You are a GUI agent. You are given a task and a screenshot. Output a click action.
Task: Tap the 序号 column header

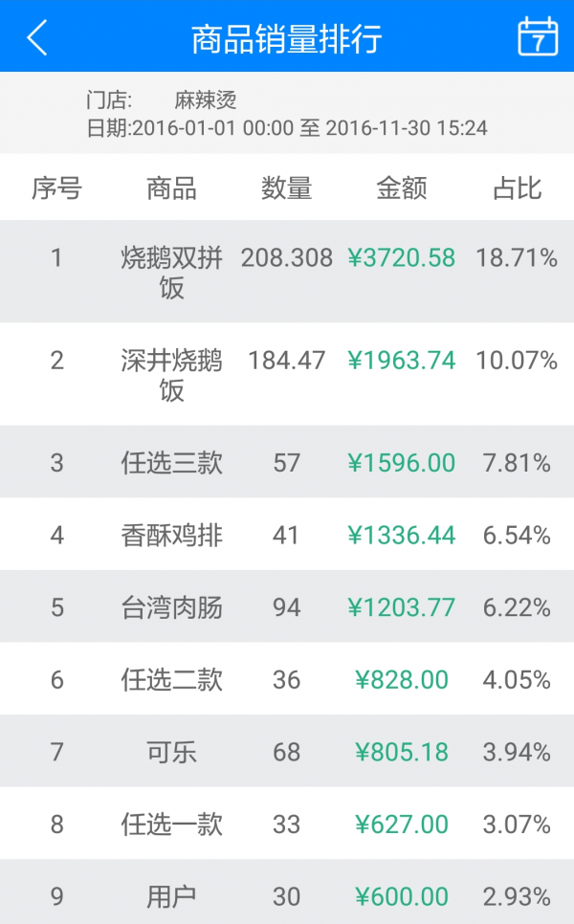(x=56, y=188)
